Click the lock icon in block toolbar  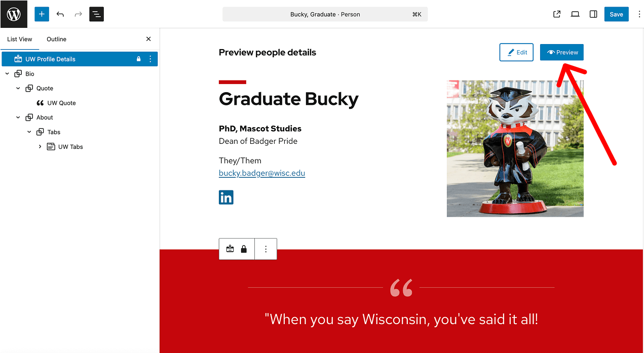coord(244,249)
